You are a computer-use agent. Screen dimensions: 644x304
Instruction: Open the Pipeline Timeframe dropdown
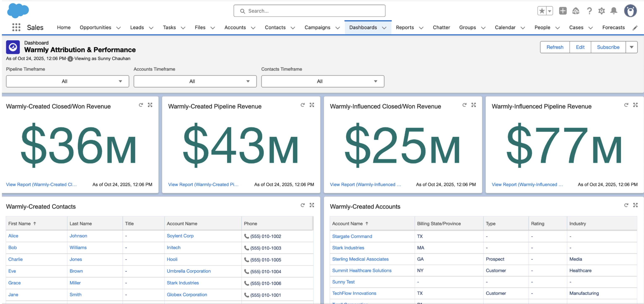coord(68,81)
